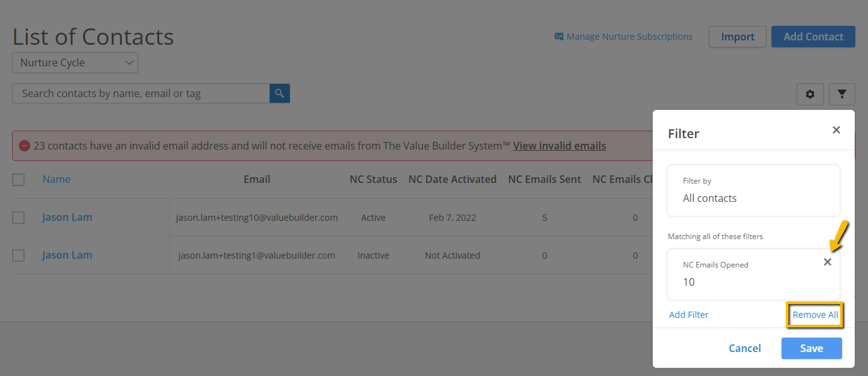Close the Filter panel with X

(x=836, y=130)
